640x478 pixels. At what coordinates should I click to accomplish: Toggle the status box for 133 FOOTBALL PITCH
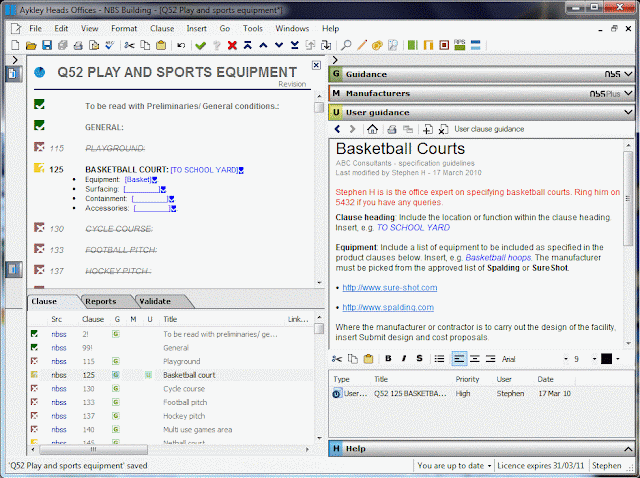pyautogui.click(x=39, y=248)
